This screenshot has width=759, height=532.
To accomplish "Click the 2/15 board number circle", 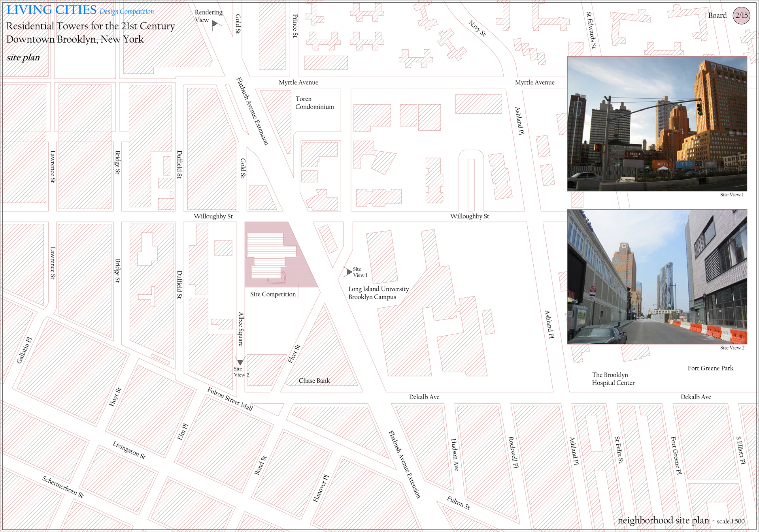I will (741, 15).
